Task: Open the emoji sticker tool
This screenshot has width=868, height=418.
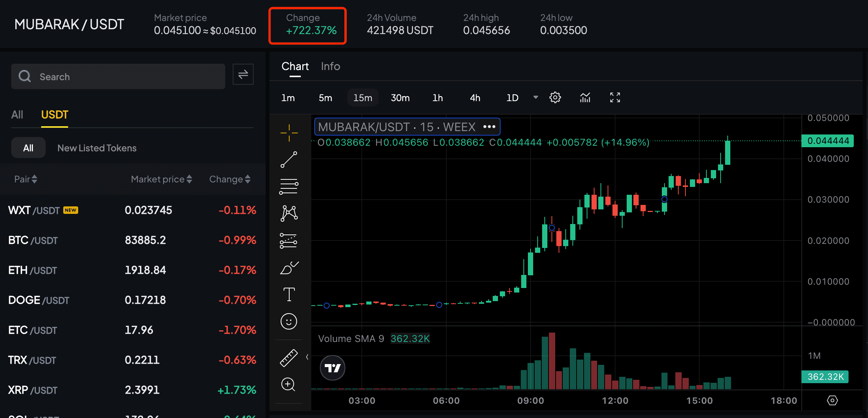Action: pos(288,321)
